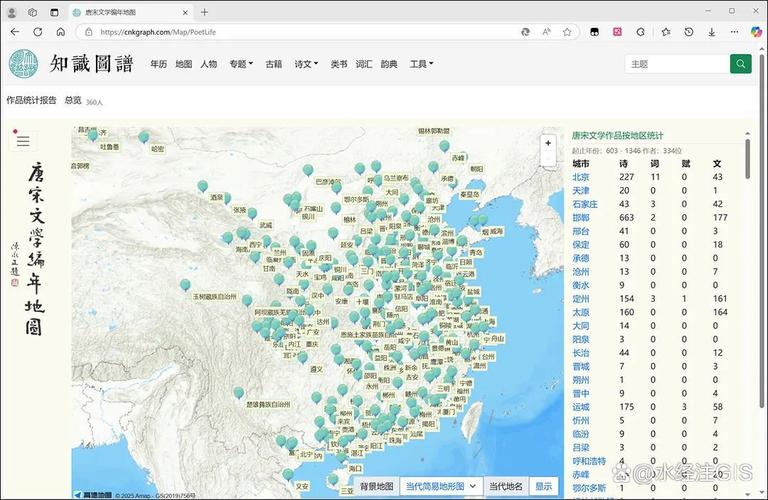
Task: Open 作品统计报告 link
Action: [31, 100]
